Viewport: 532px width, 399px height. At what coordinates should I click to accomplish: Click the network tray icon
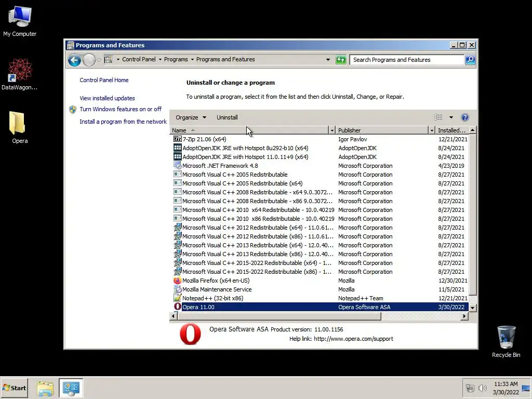coord(470,388)
